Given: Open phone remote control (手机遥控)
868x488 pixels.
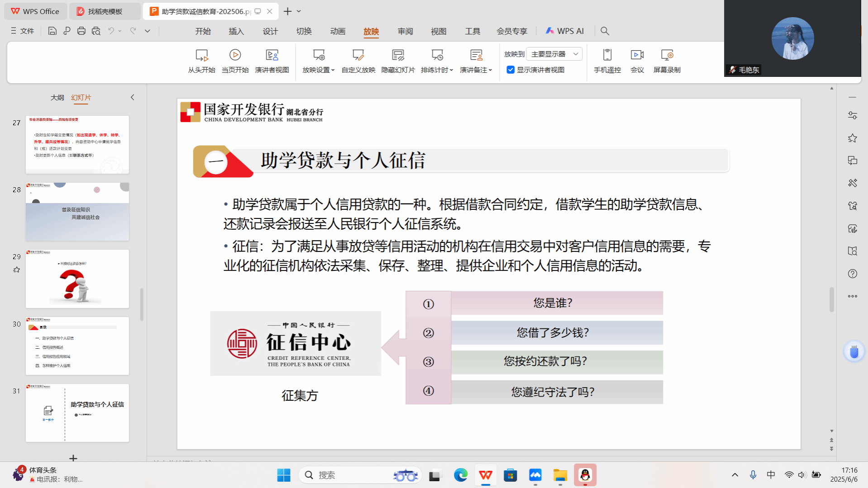Looking at the screenshot, I should click(x=607, y=61).
